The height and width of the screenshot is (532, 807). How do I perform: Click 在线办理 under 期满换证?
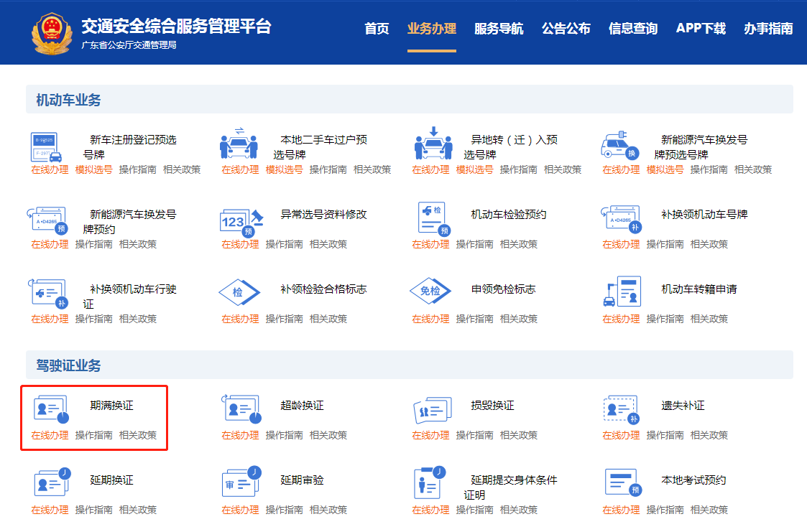50,435
